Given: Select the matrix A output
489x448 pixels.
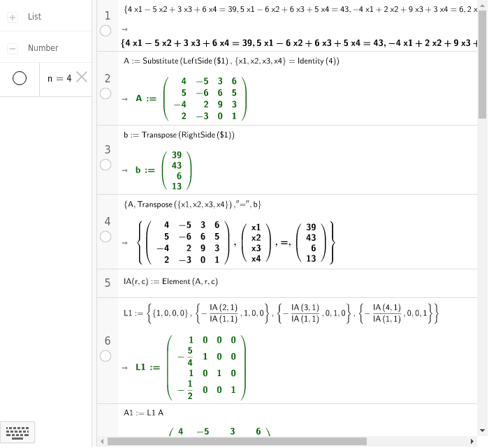Looking at the screenshot, I should [191, 99].
